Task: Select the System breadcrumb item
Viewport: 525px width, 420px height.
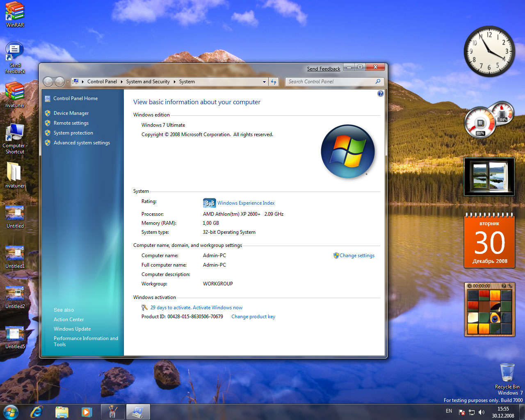Action: pos(187,82)
